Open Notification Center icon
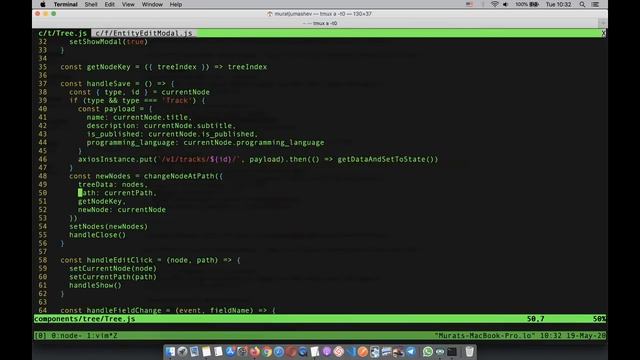This screenshot has width=640, height=360. point(595,4)
